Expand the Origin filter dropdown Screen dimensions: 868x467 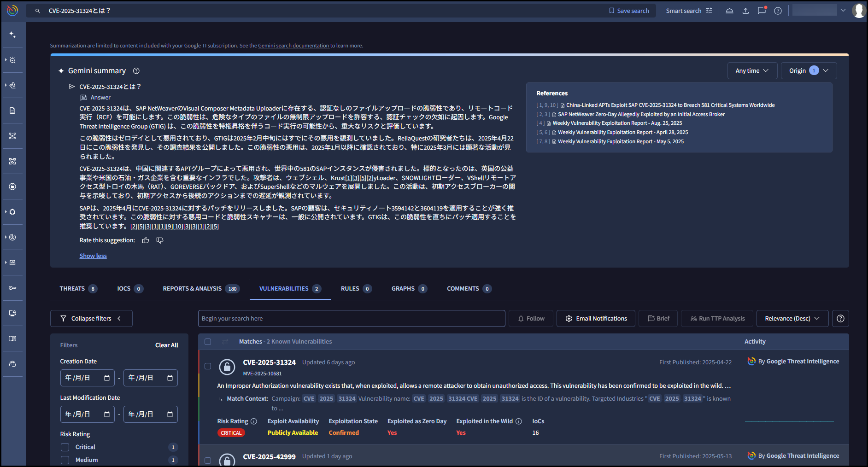pyautogui.click(x=809, y=70)
